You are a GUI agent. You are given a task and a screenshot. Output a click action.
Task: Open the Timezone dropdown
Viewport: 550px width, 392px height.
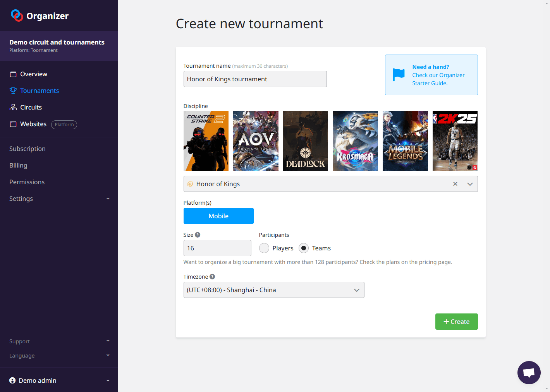click(x=274, y=290)
